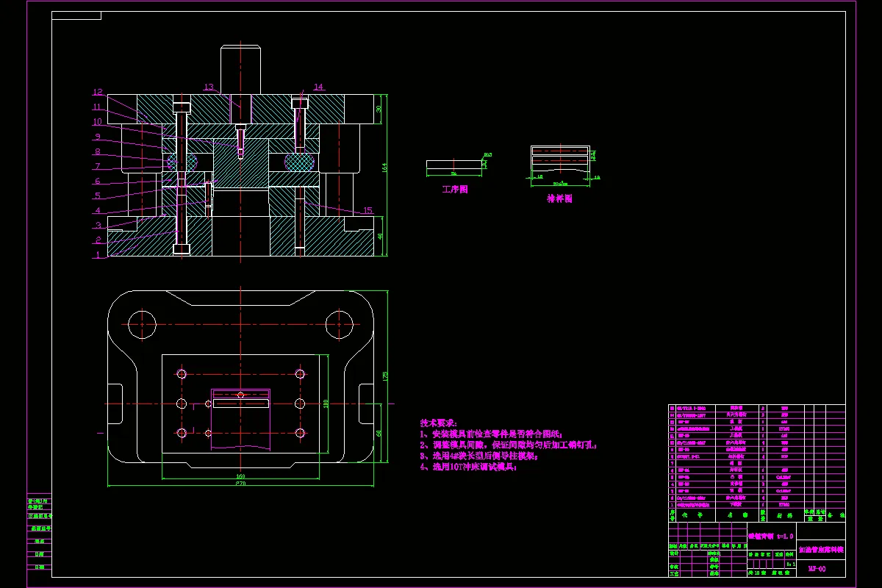
Task: Select technical requirement line 4 about 10T冲床
Action: [468, 467]
